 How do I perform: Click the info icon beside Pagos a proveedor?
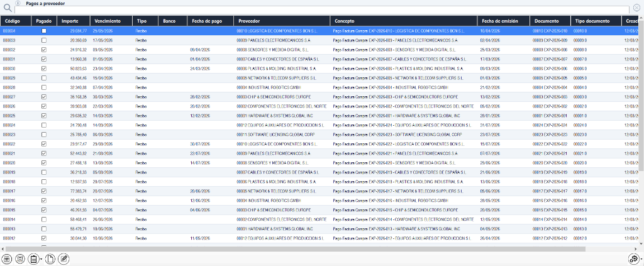(18, 3)
